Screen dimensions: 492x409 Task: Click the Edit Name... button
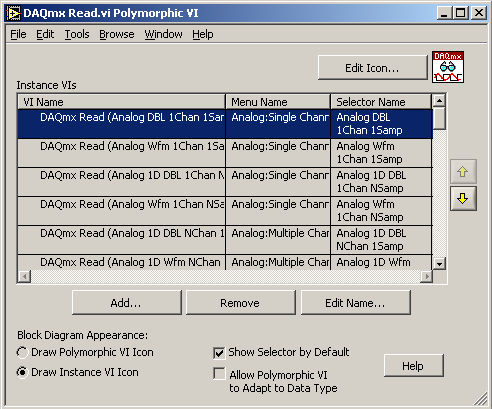356,303
